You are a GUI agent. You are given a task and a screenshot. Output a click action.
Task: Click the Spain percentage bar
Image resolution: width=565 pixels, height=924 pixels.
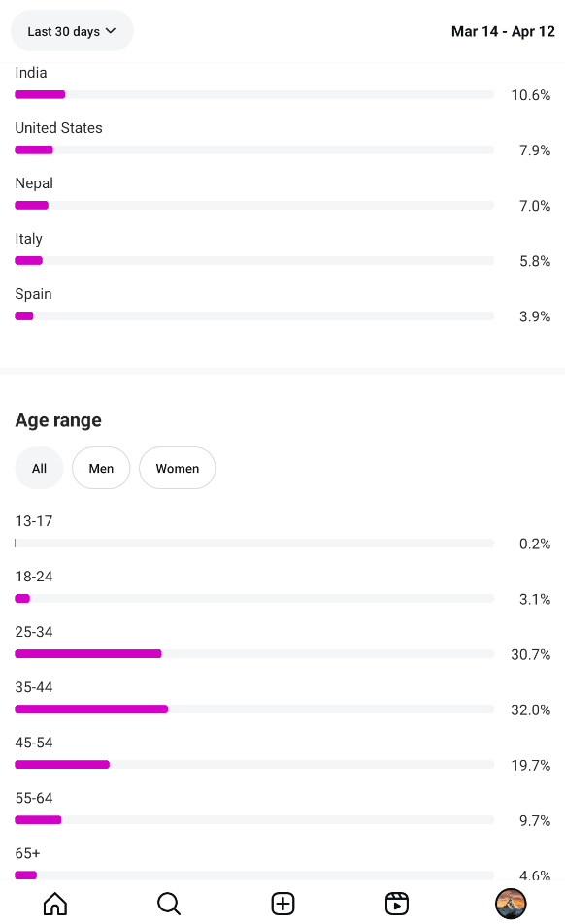click(x=254, y=315)
